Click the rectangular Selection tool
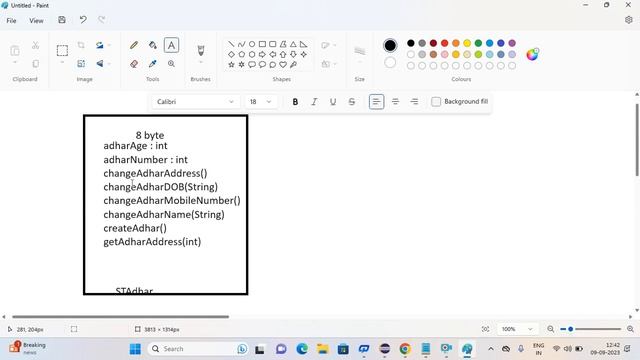The image size is (640, 360). point(62,50)
